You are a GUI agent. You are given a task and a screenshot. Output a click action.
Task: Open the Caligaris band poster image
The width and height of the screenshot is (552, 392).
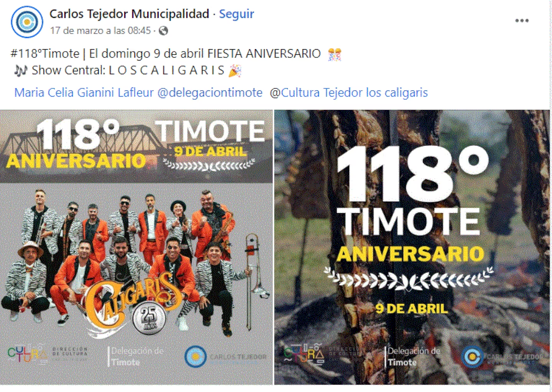click(136, 248)
